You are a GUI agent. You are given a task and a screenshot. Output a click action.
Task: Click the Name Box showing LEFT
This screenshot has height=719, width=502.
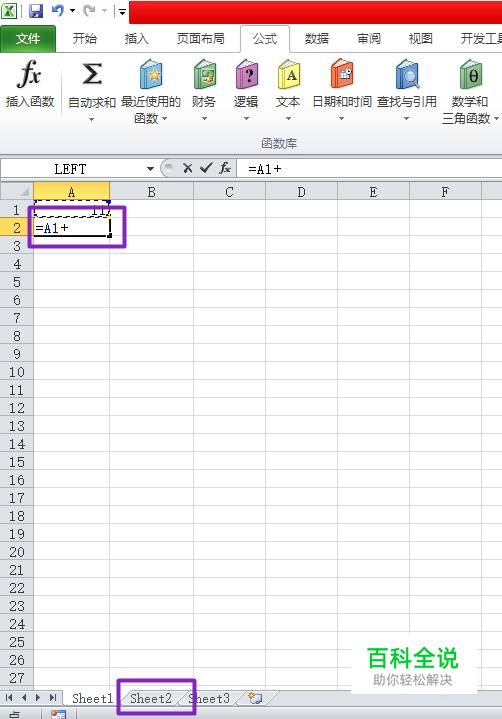(x=70, y=169)
